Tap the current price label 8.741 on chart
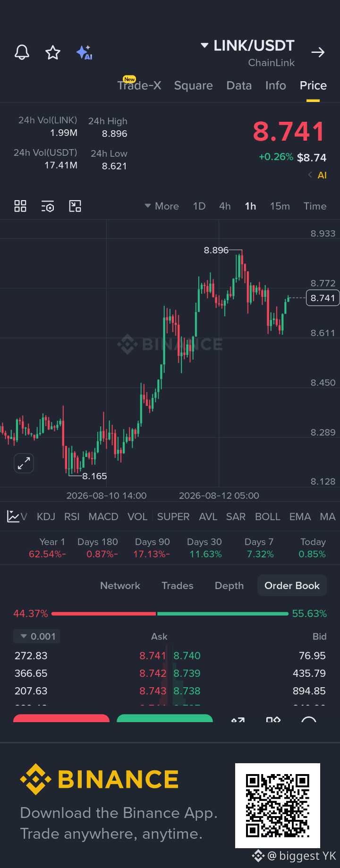The image size is (340, 868). click(323, 298)
